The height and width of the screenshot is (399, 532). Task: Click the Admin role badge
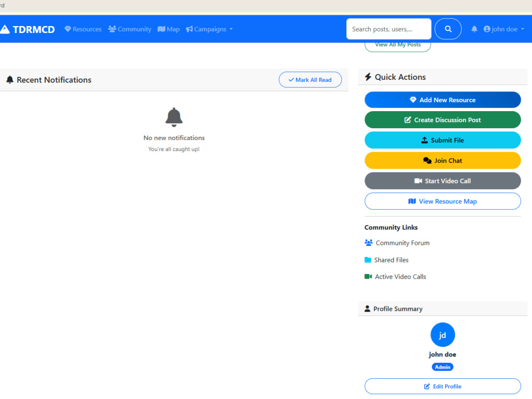443,367
